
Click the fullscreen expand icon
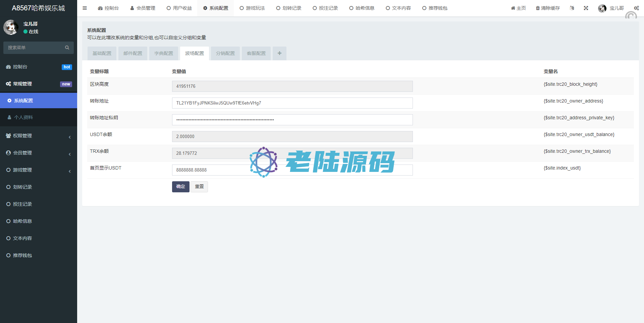[x=586, y=8]
